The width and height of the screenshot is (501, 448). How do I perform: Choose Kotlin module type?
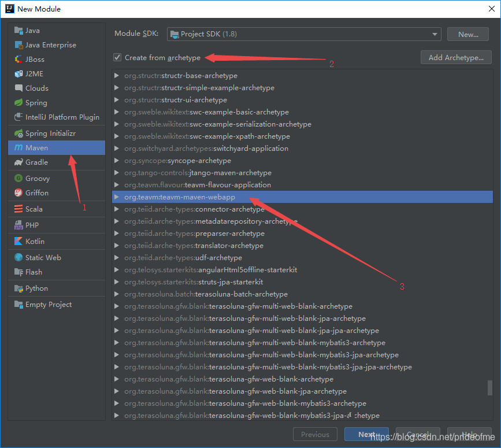pyautogui.click(x=57, y=241)
